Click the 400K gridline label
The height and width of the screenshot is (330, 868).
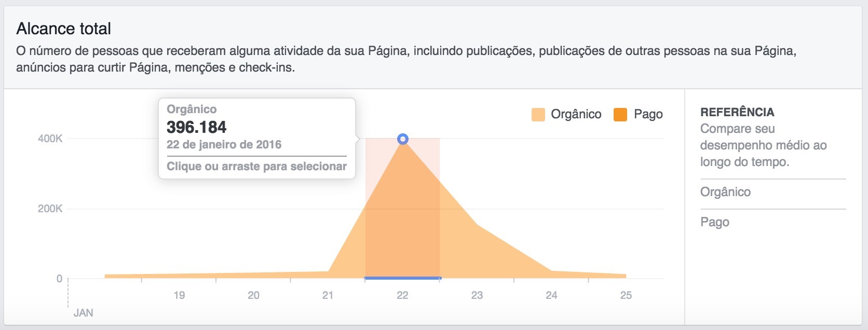pyautogui.click(x=50, y=139)
